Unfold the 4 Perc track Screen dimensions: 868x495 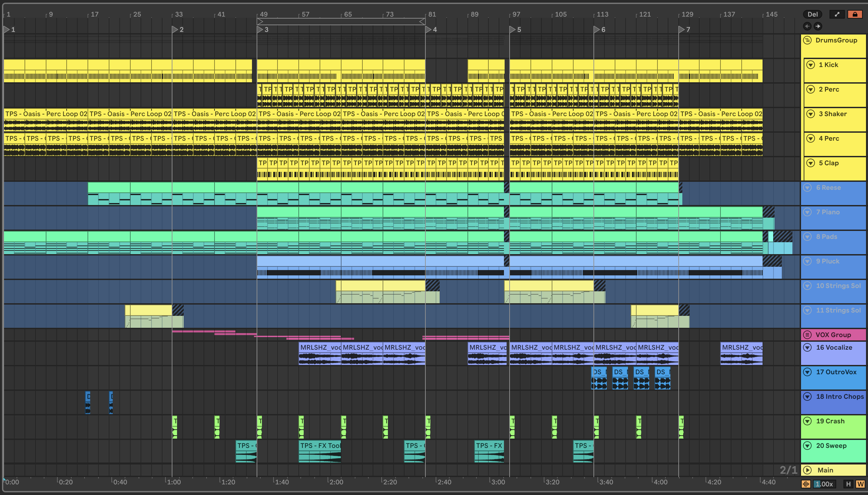pos(811,138)
